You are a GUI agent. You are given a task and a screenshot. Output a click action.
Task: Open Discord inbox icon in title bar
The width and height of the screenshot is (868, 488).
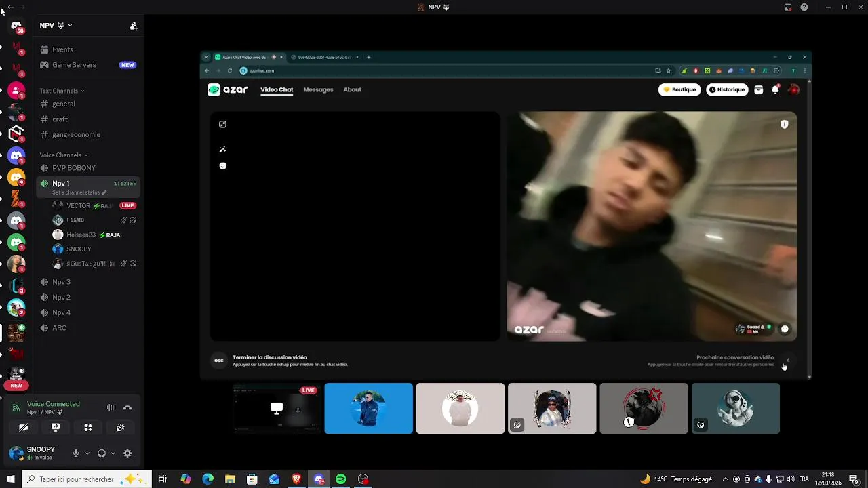click(788, 7)
